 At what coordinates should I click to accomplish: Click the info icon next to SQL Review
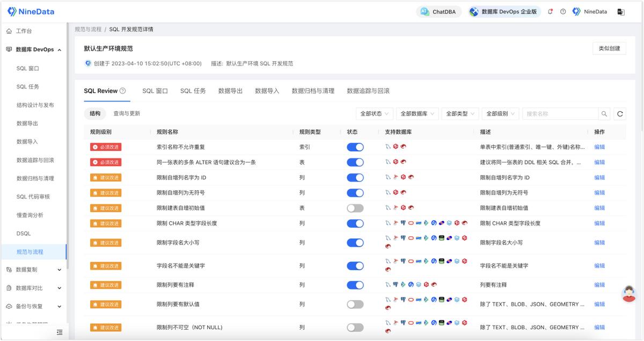tap(123, 91)
